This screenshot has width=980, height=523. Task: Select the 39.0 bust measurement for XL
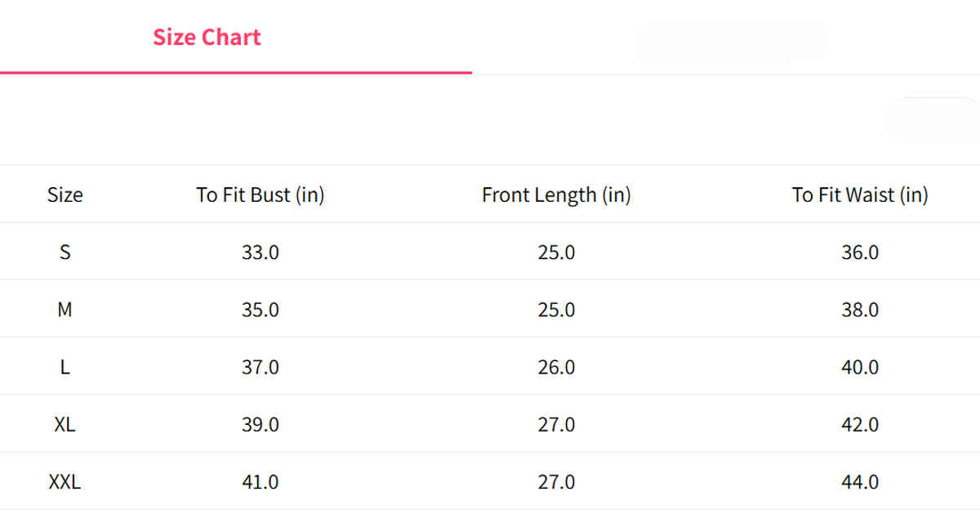pos(260,425)
